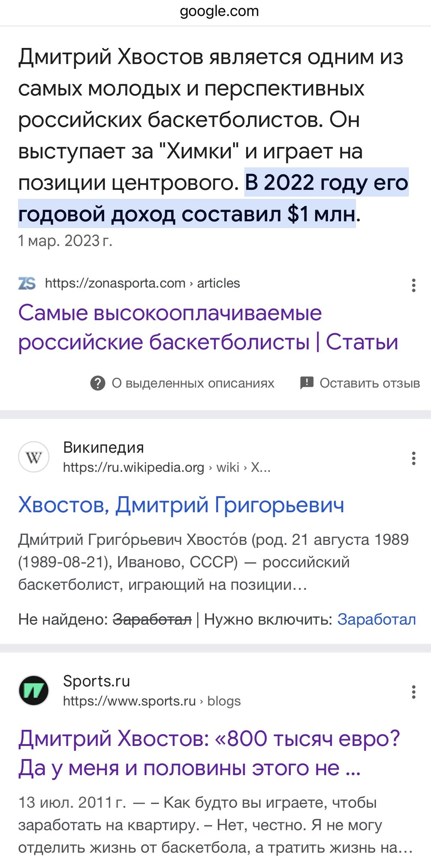Screen dimensions: 431x868
Task: Tap the zonasporta.com articles URL
Action: [x=142, y=283]
